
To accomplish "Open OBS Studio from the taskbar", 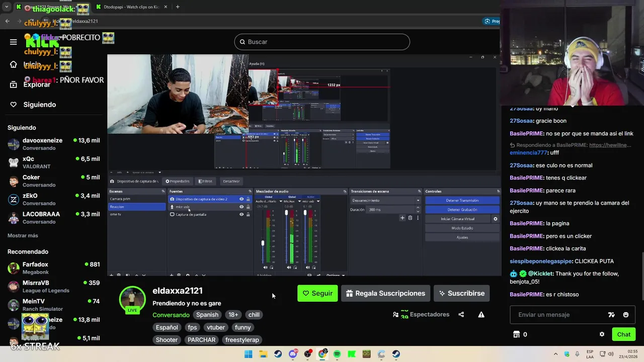I will (x=307, y=354).
